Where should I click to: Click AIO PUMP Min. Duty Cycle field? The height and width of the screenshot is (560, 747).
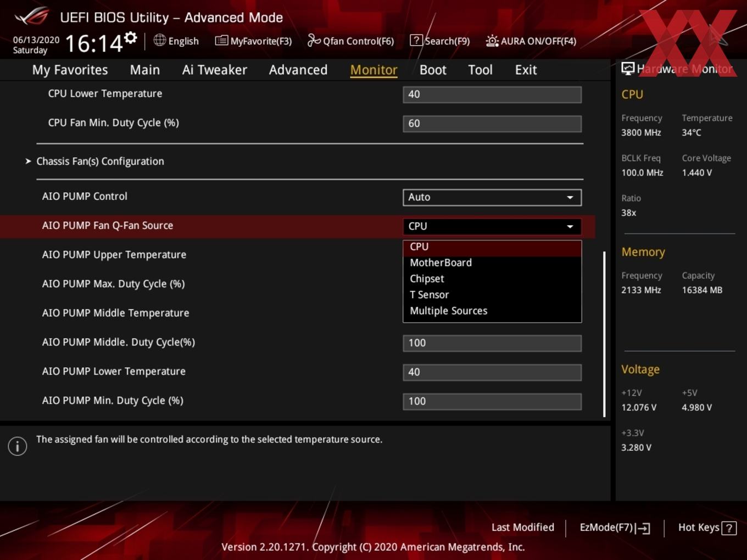[492, 401]
